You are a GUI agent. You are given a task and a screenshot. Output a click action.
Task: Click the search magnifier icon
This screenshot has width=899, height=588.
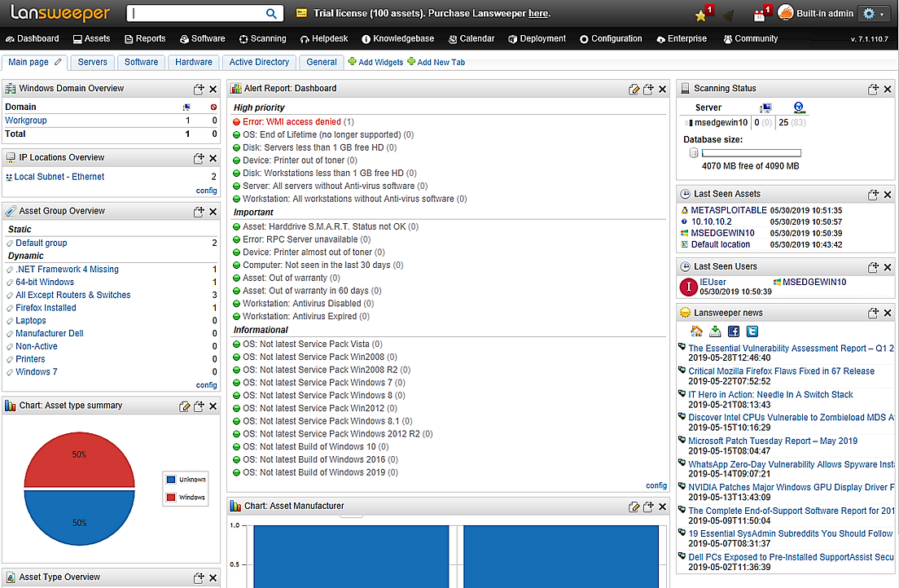(x=271, y=13)
